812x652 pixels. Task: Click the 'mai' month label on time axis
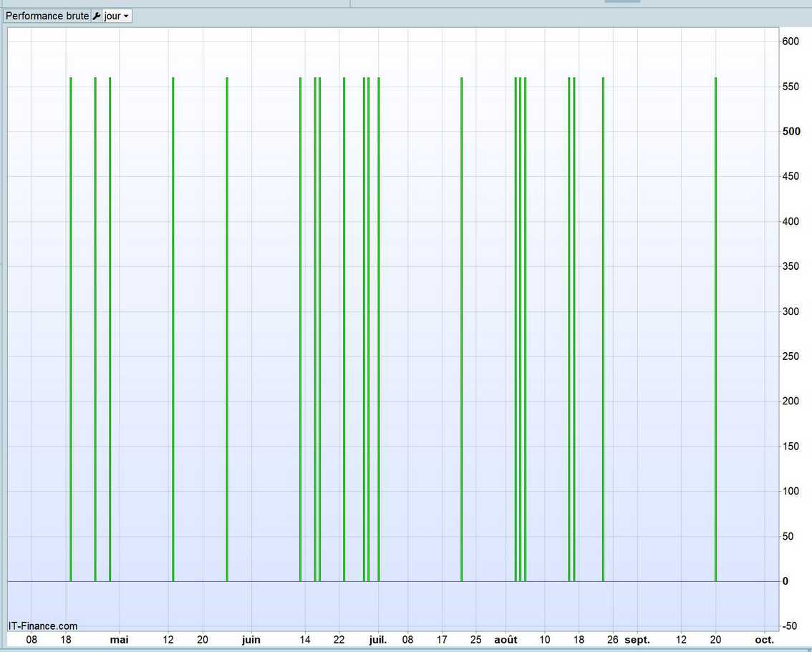[x=119, y=640]
